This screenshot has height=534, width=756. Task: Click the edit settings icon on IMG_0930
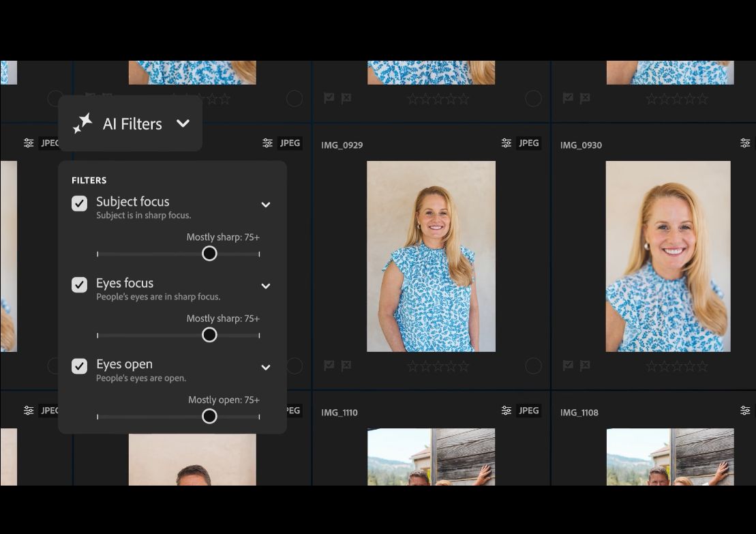pos(745,143)
